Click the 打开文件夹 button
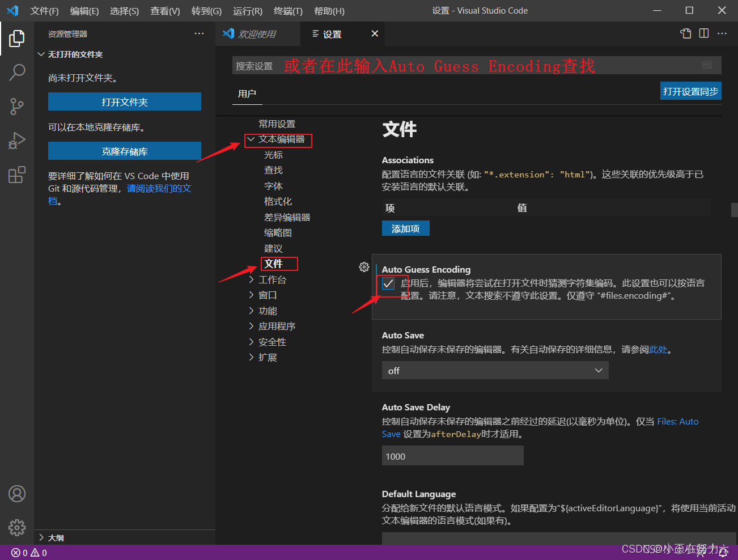This screenshot has height=560, width=738. click(125, 102)
